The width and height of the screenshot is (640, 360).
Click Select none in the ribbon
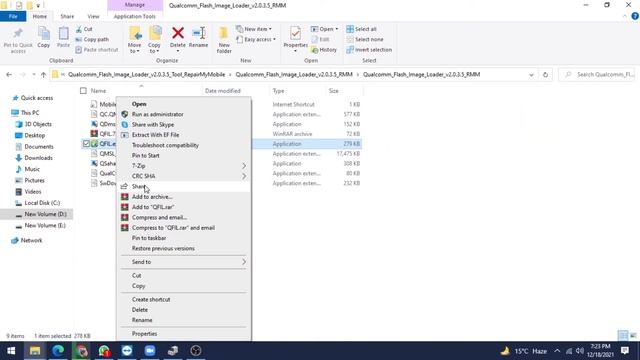tap(365, 40)
